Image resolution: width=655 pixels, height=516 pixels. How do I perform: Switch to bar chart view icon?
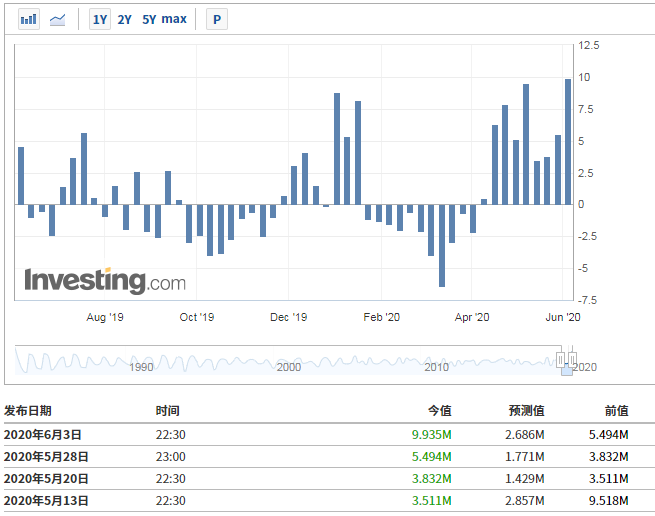(x=29, y=19)
